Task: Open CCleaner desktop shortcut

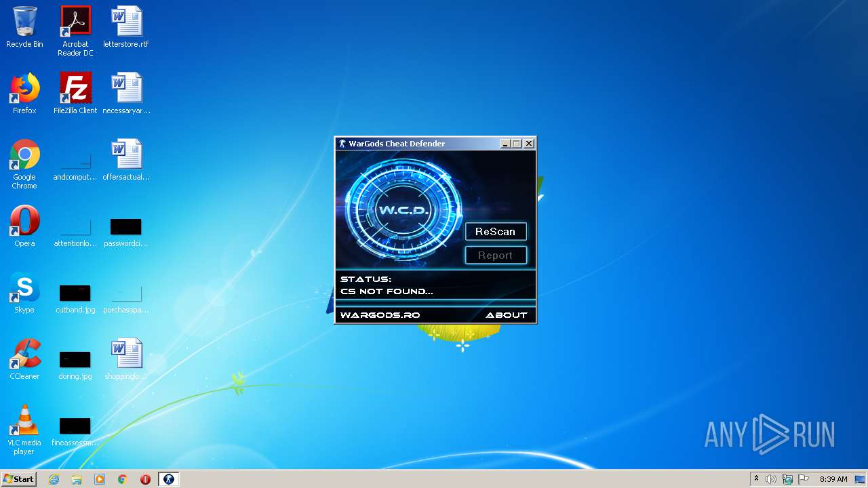Action: click(24, 359)
